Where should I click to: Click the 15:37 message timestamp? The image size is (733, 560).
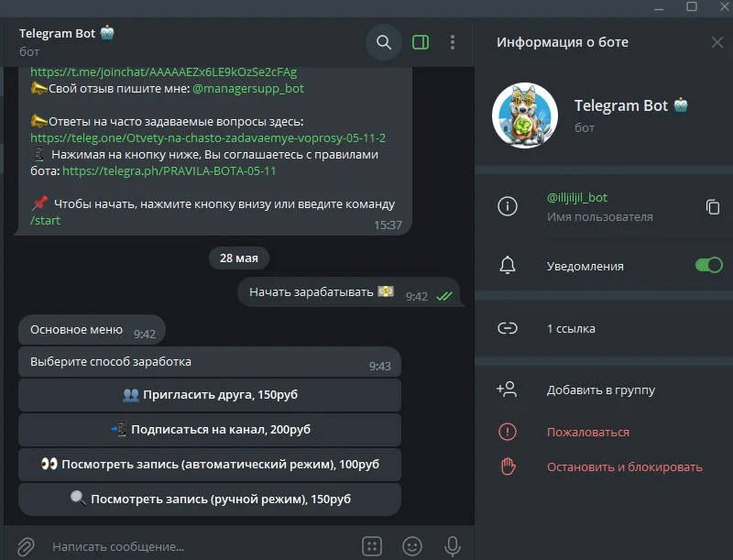(388, 225)
